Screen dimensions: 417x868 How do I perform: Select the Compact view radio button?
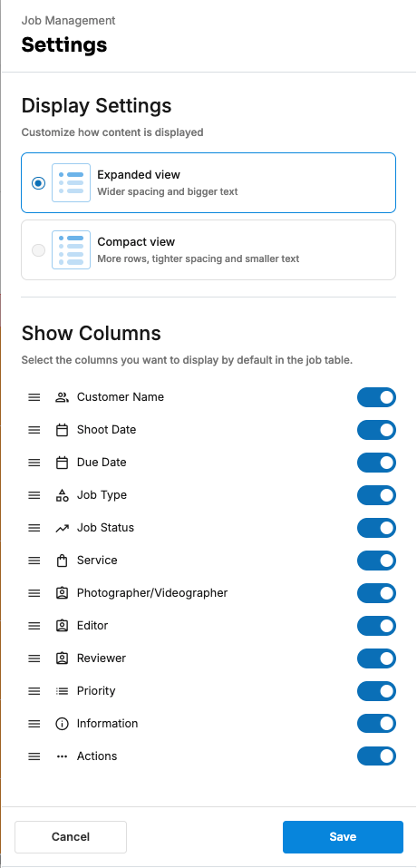[x=39, y=250]
